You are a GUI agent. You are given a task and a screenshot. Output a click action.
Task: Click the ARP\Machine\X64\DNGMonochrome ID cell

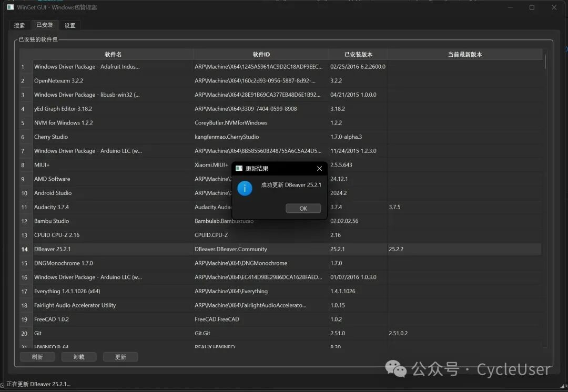[x=261, y=263]
